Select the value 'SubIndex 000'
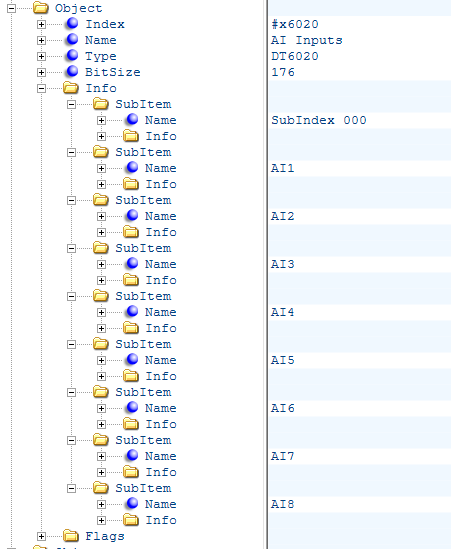Image resolution: width=451 pixels, height=549 pixels. 319,120
